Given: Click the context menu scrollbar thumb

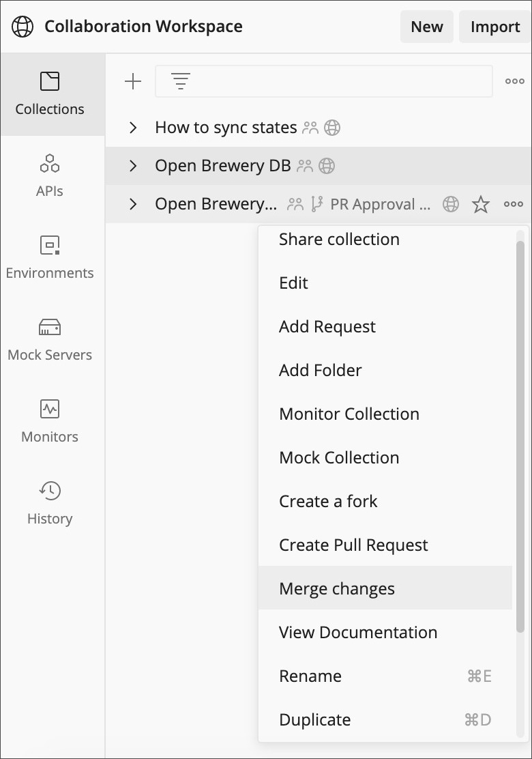Looking at the screenshot, I should [520, 437].
